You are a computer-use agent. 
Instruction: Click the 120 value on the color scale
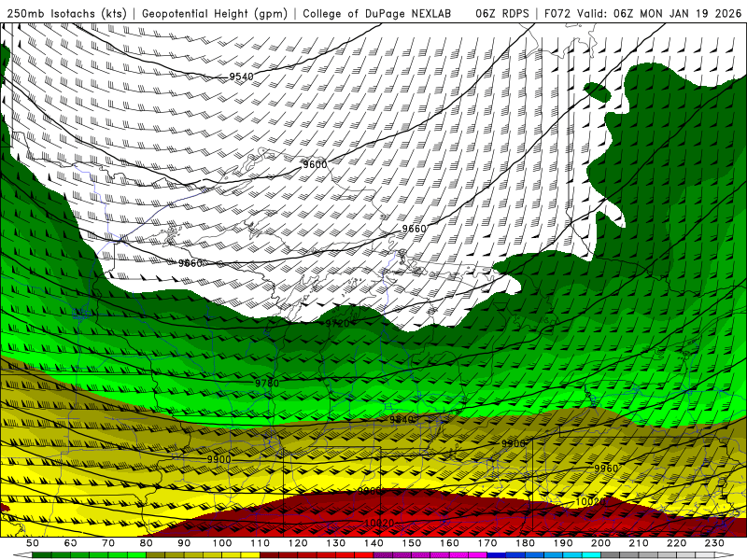pos(298,543)
